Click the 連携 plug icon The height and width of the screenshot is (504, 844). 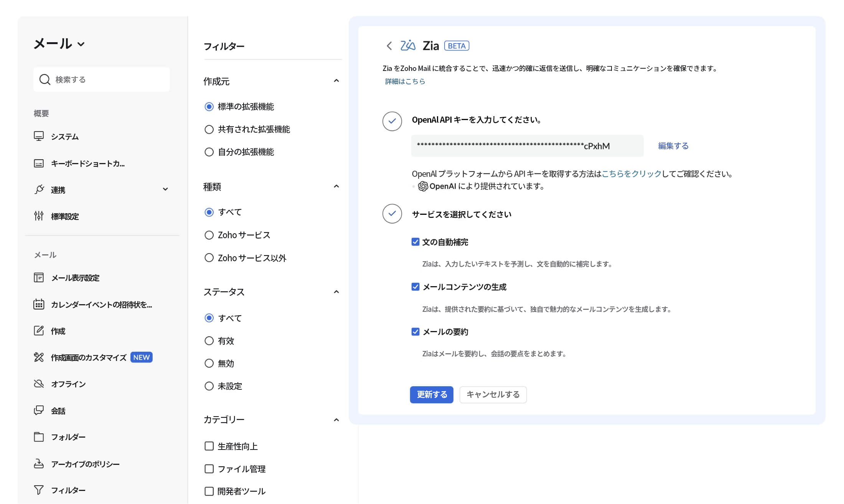tap(39, 189)
